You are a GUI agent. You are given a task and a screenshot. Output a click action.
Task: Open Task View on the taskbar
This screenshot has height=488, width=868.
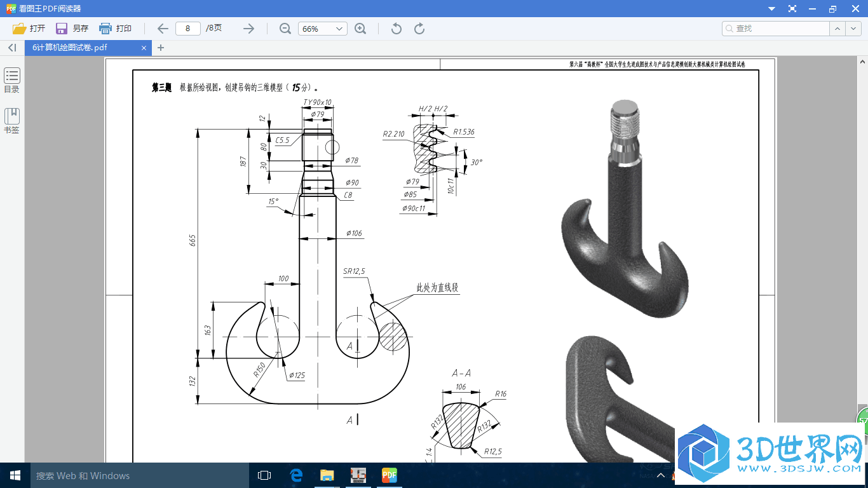click(264, 475)
